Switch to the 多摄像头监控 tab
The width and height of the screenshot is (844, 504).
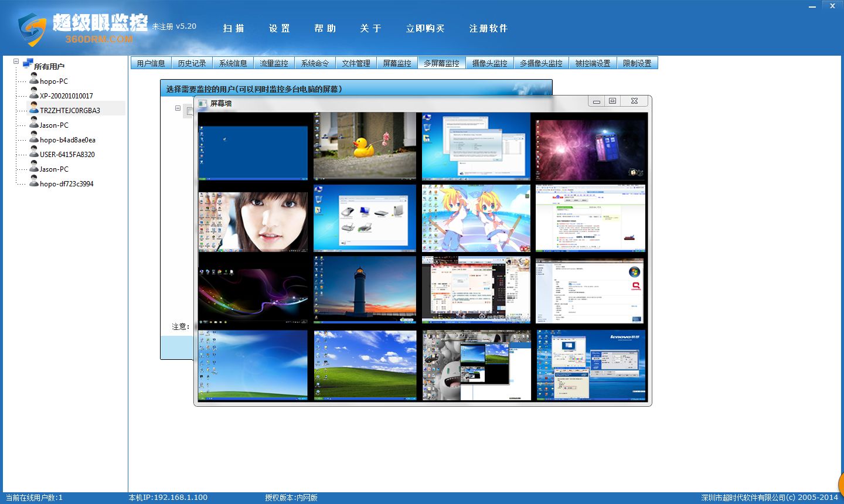point(541,63)
